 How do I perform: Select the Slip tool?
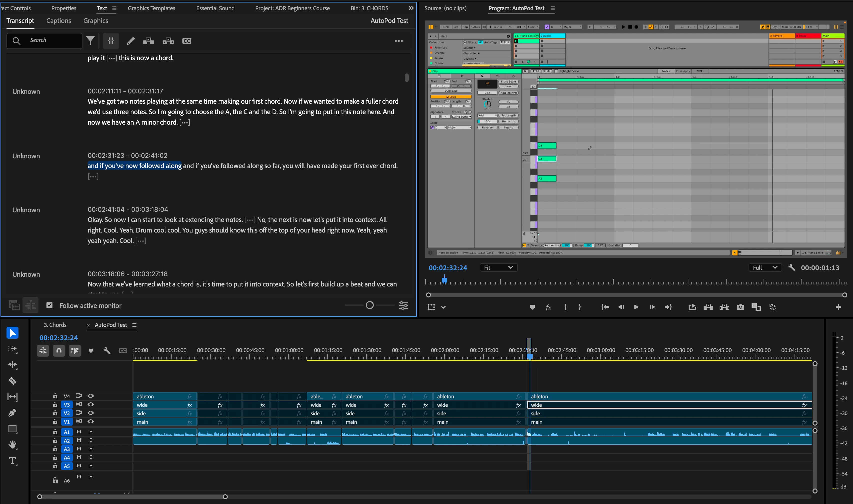(12, 397)
